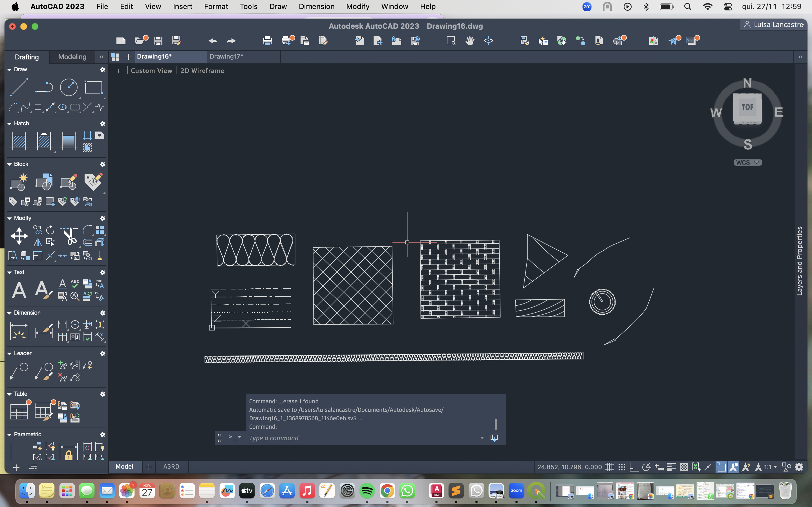The height and width of the screenshot is (507, 812).
Task: Open the WCS coordinate system dropdown
Action: click(x=748, y=162)
